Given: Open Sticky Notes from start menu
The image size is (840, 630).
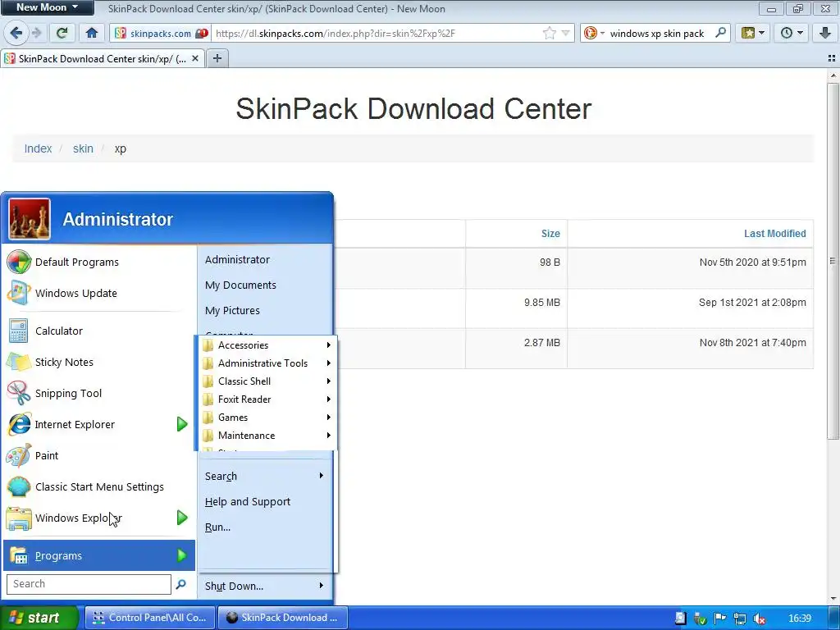Looking at the screenshot, I should pos(99,362).
